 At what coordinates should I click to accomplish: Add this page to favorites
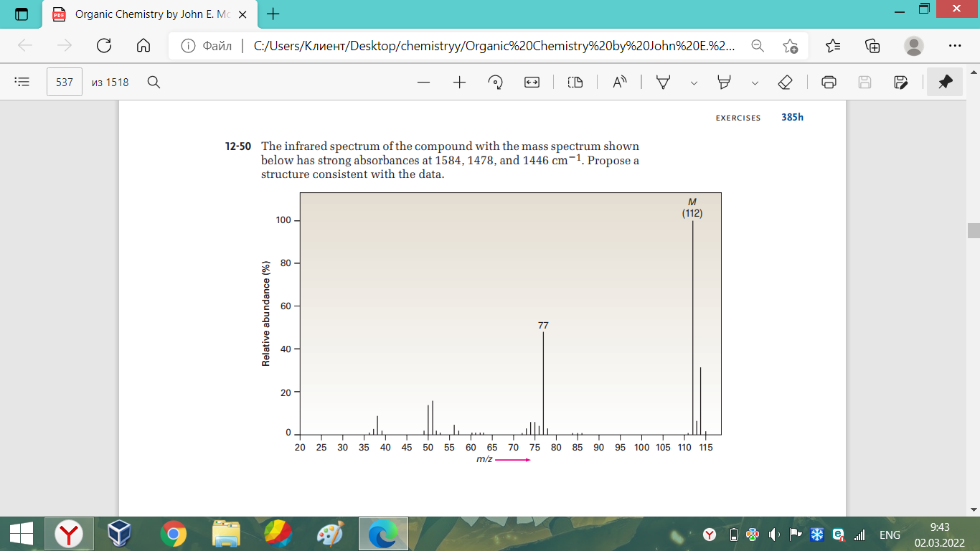790,46
